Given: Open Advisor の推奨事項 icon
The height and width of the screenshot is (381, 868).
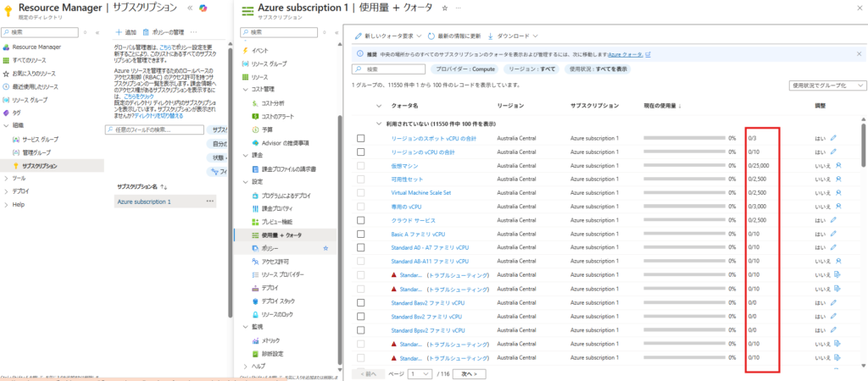Looking at the screenshot, I should [x=255, y=143].
